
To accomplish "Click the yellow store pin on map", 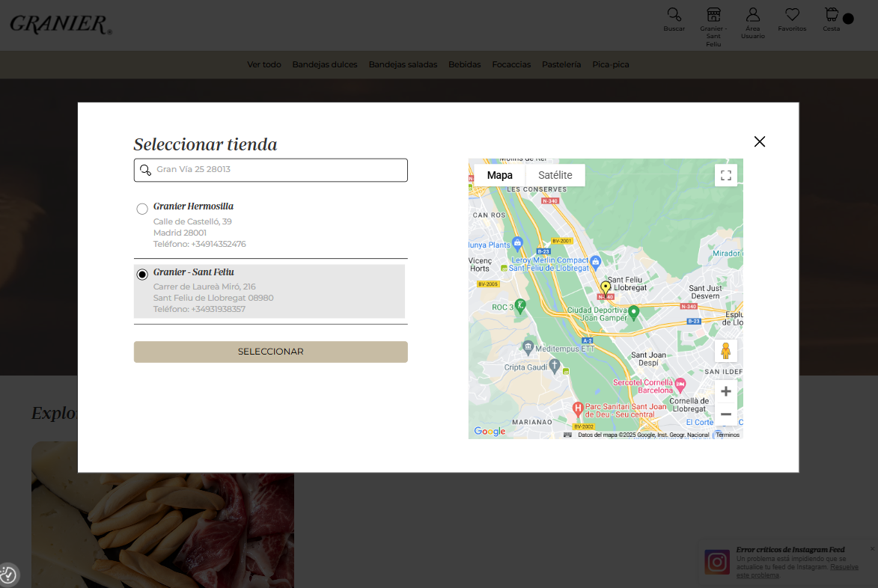I will (606, 288).
